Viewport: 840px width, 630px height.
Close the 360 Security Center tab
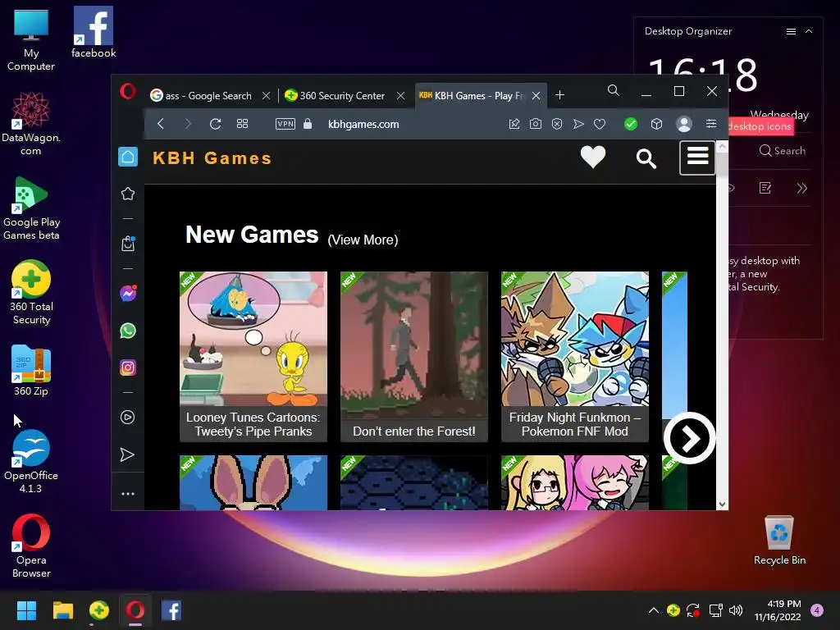point(400,95)
